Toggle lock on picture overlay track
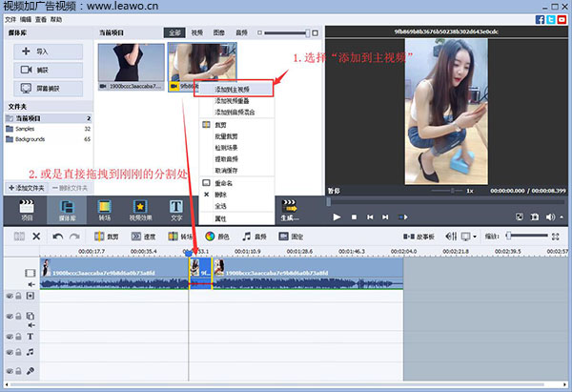The image size is (572, 392). coord(19,296)
